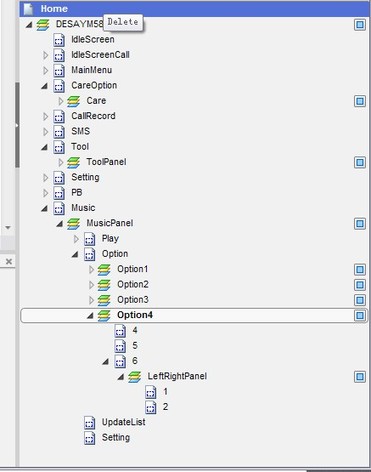Toggle the blue square beside MusicPanel

pyautogui.click(x=360, y=224)
